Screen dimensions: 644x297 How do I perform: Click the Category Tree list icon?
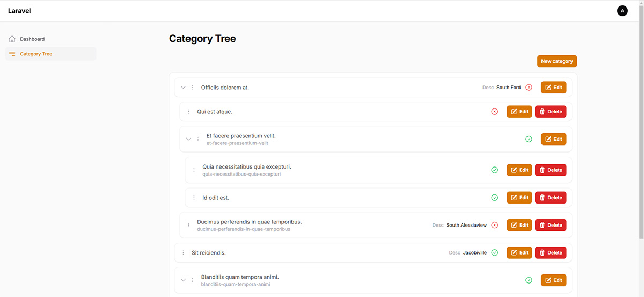[12, 54]
